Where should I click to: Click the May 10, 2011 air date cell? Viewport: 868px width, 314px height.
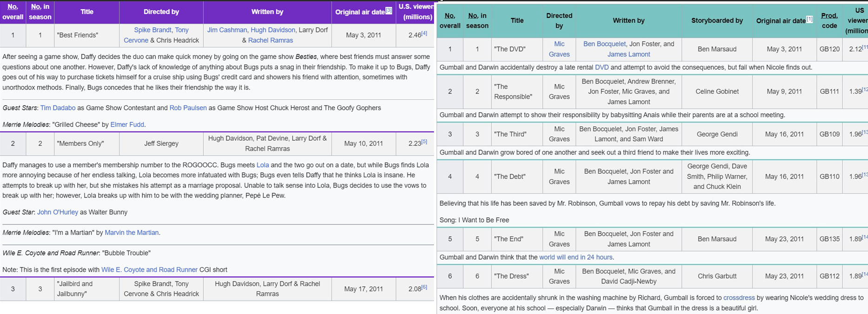click(x=364, y=144)
